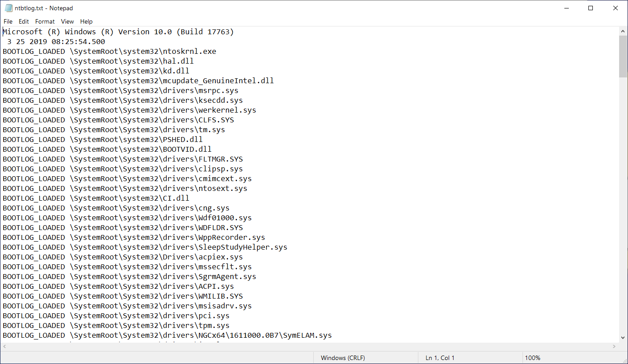This screenshot has height=364, width=628.
Task: Click the vertical scrollbar thumb
Action: pos(623,57)
